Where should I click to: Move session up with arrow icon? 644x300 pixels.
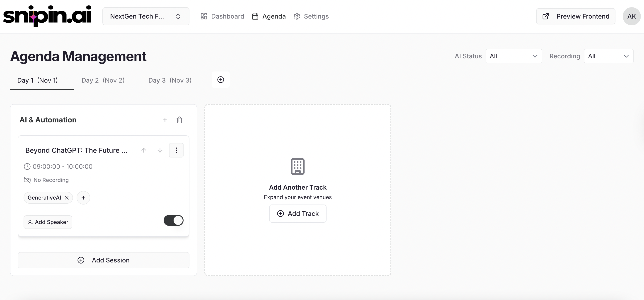(x=143, y=150)
